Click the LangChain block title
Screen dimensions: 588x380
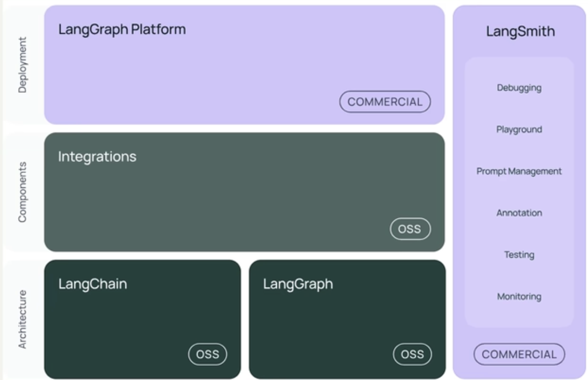93,284
